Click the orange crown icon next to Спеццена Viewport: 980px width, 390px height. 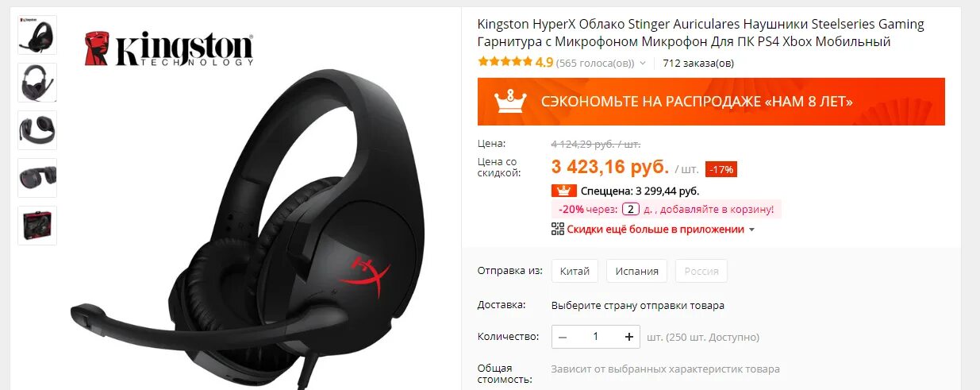coord(563,191)
